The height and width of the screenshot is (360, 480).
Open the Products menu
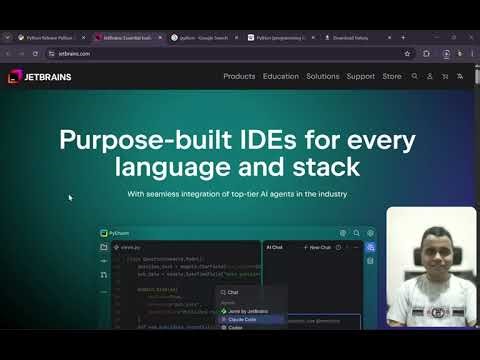tap(239, 76)
